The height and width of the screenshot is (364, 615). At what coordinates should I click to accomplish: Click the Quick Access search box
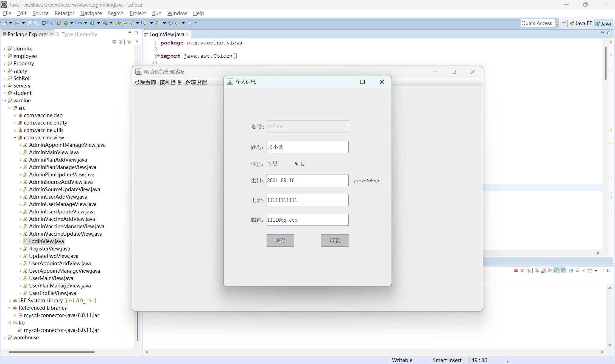pyautogui.click(x=538, y=23)
